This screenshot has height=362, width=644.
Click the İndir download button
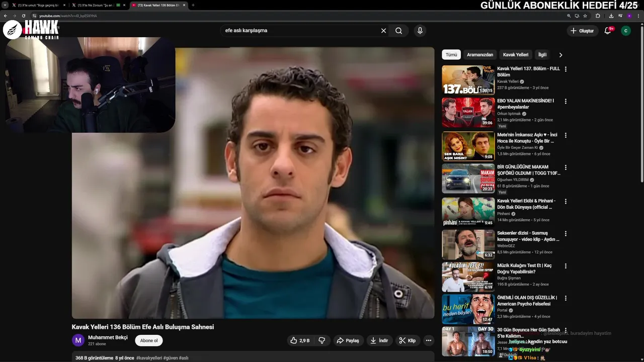379,340
